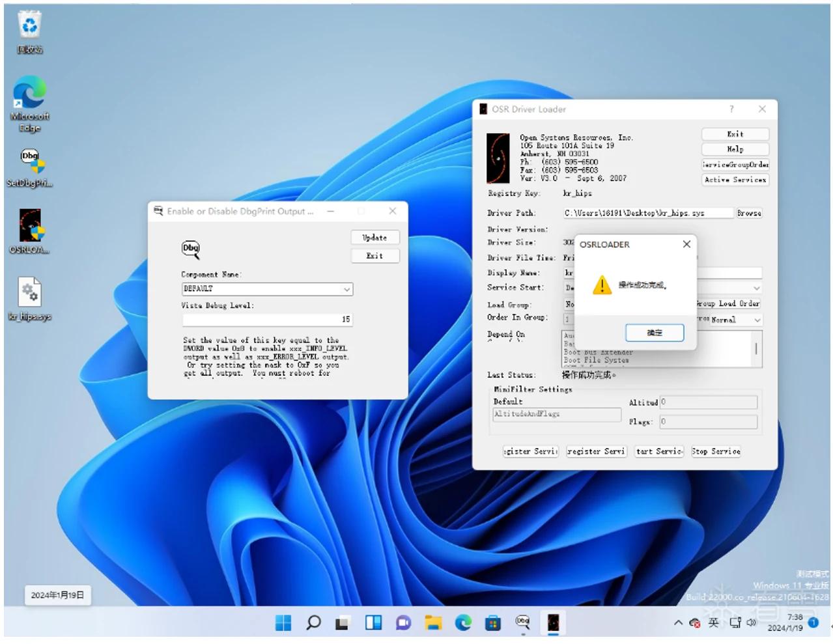Switch to DbgPrint app in taskbar
This screenshot has width=833, height=644.
tap(523, 623)
